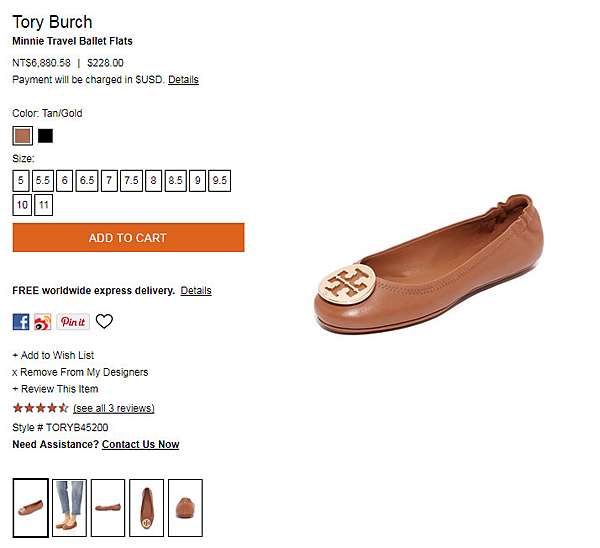Click the star rating icons
The width and height of the screenshot is (600, 548).
click(40, 408)
